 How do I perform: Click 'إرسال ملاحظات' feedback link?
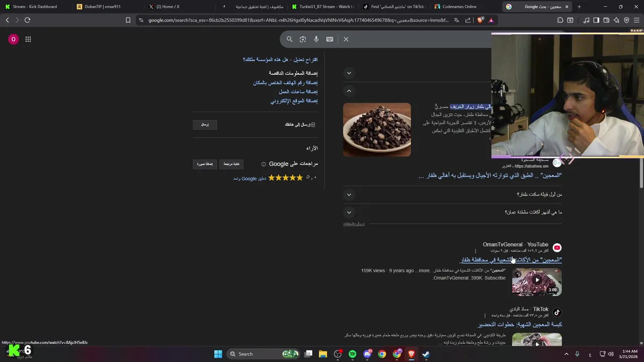(354, 224)
